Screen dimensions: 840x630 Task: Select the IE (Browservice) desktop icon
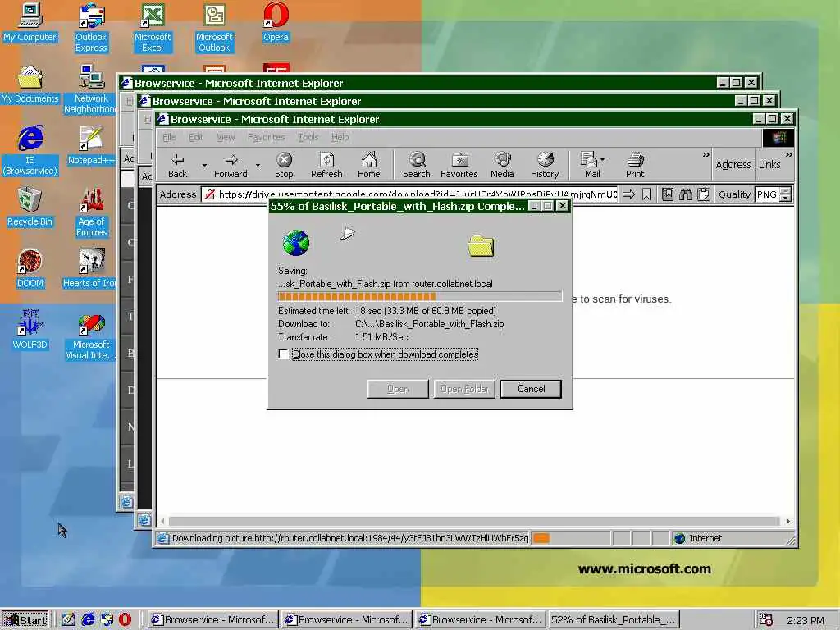(30, 151)
